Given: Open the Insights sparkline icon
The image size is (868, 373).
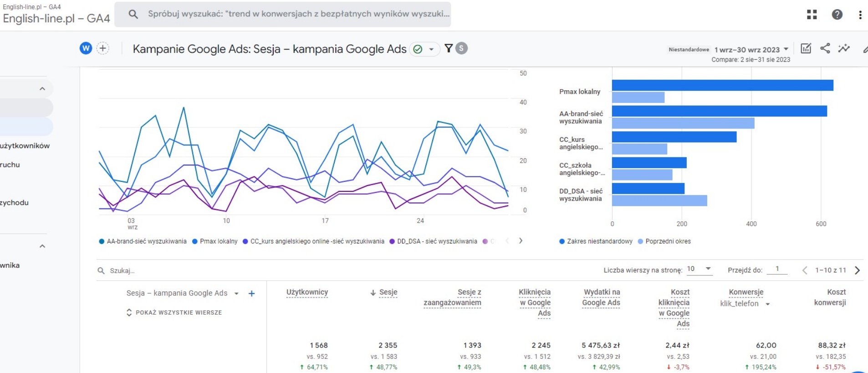Looking at the screenshot, I should pos(844,48).
